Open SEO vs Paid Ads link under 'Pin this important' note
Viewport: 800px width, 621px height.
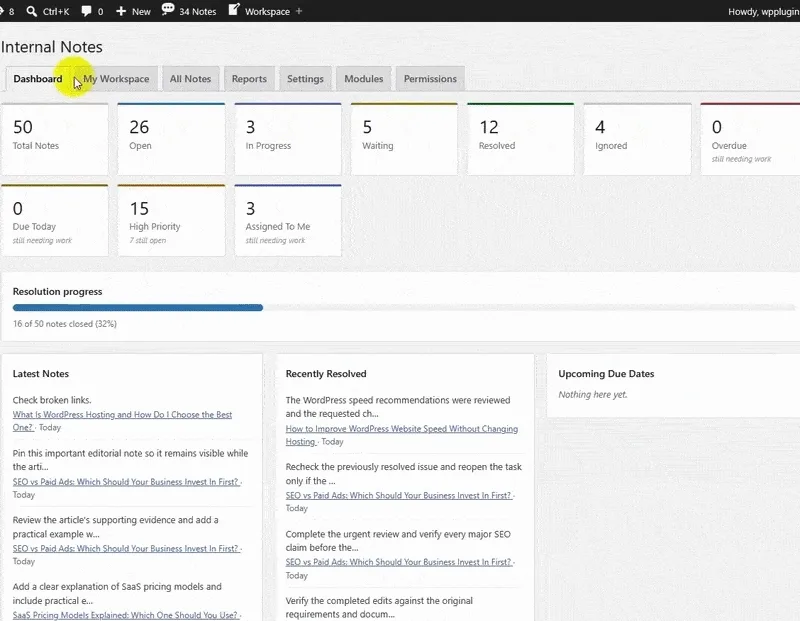[126, 482]
